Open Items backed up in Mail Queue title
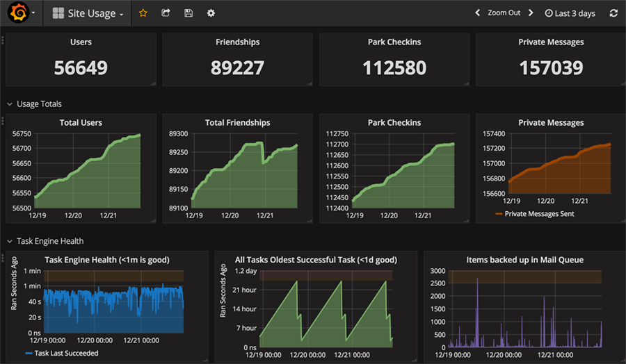 tap(524, 260)
